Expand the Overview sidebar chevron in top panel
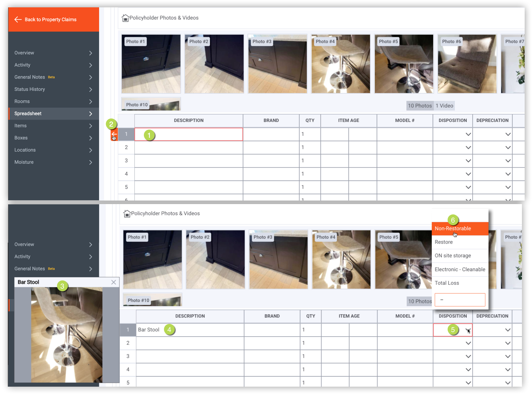Image resolution: width=532 pixels, height=394 pixels. coord(91,53)
